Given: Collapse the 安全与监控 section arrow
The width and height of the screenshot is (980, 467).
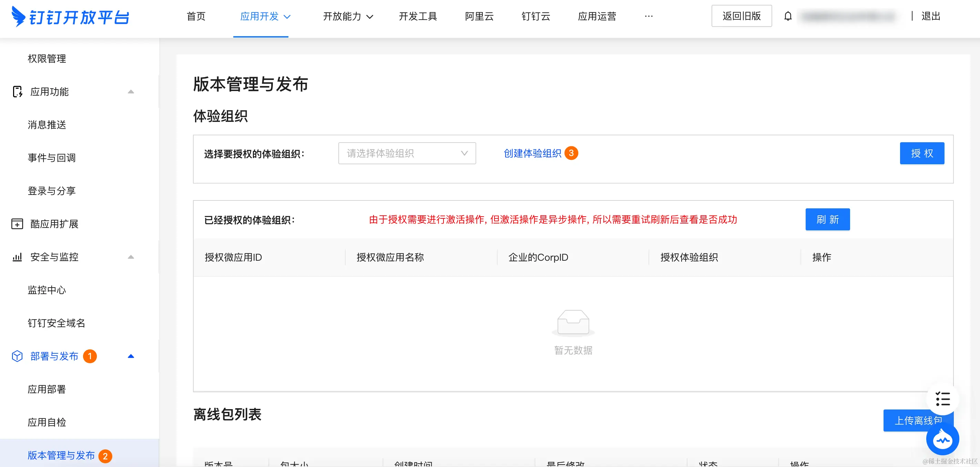Looking at the screenshot, I should click(x=131, y=257).
